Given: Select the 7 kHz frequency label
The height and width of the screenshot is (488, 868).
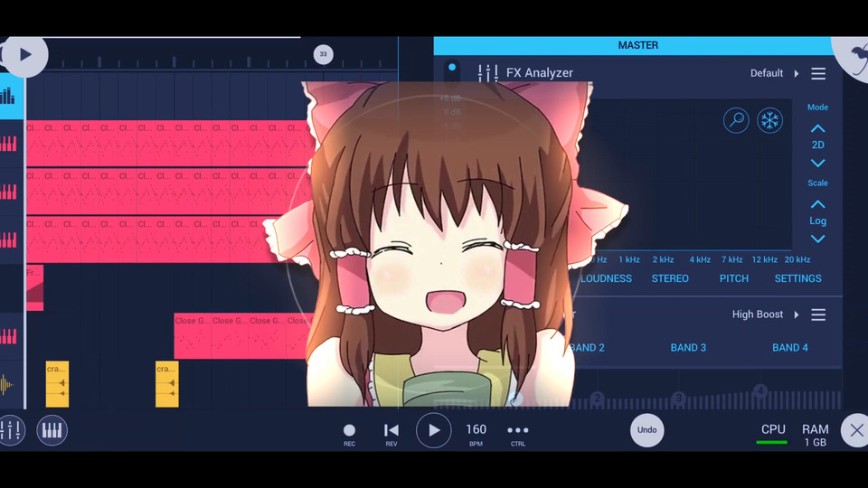Looking at the screenshot, I should pos(731,259).
